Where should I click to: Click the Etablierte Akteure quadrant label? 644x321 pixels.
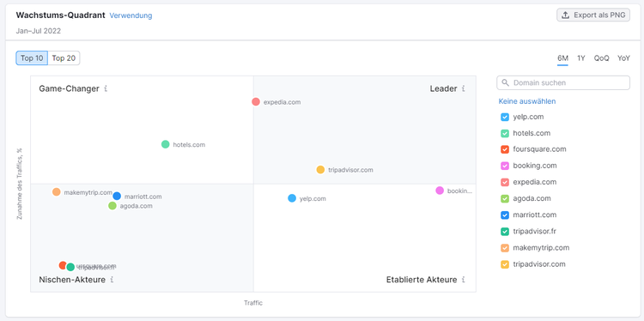click(422, 280)
